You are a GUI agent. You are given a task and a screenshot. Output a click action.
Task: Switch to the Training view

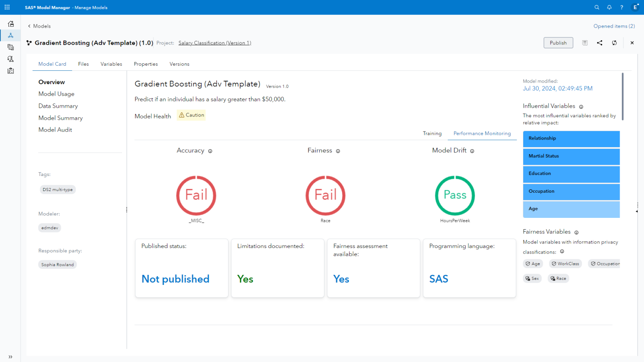coord(432,133)
